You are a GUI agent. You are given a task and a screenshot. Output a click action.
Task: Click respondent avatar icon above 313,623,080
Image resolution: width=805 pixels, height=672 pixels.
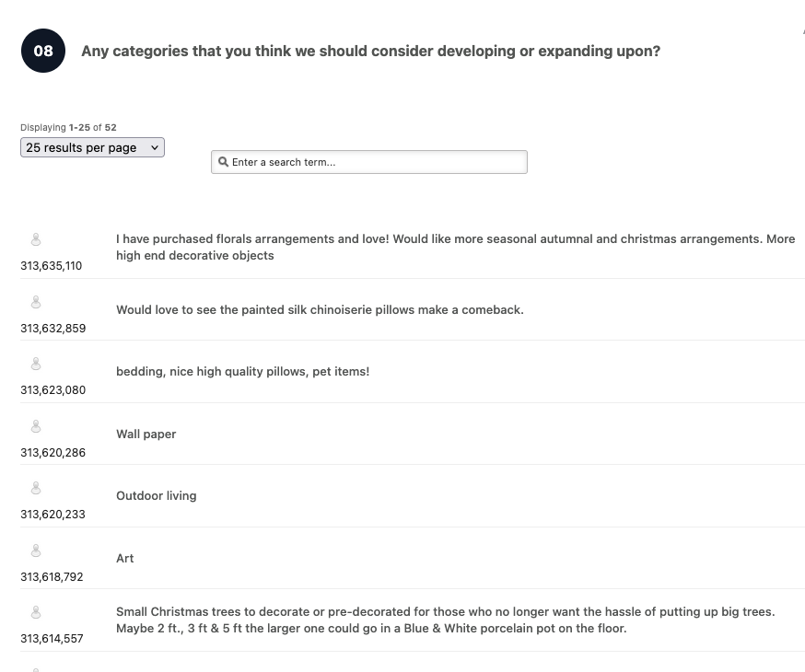36,365
